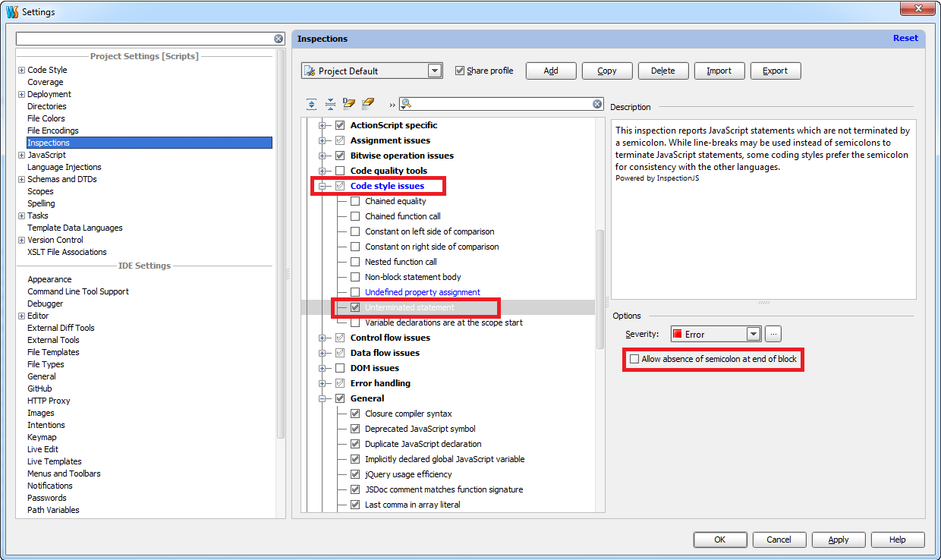
Task: Open the GitHub settings page
Action: coord(39,389)
